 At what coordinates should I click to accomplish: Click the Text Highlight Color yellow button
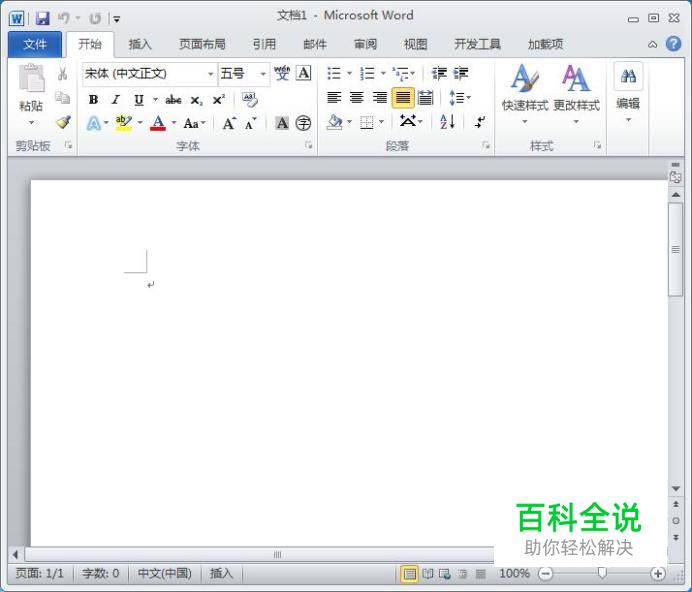coord(124,123)
